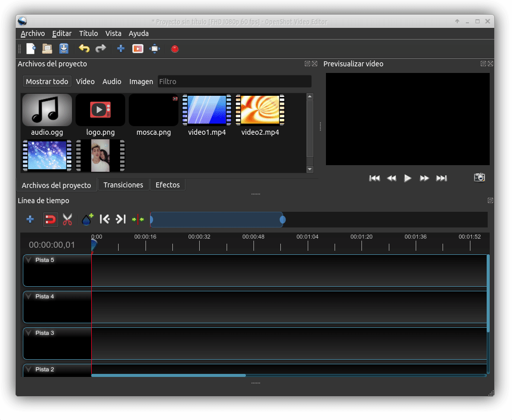Viewport: 512px width, 420px height.
Task: Toggle the magnet snapping button
Action: (x=50, y=219)
